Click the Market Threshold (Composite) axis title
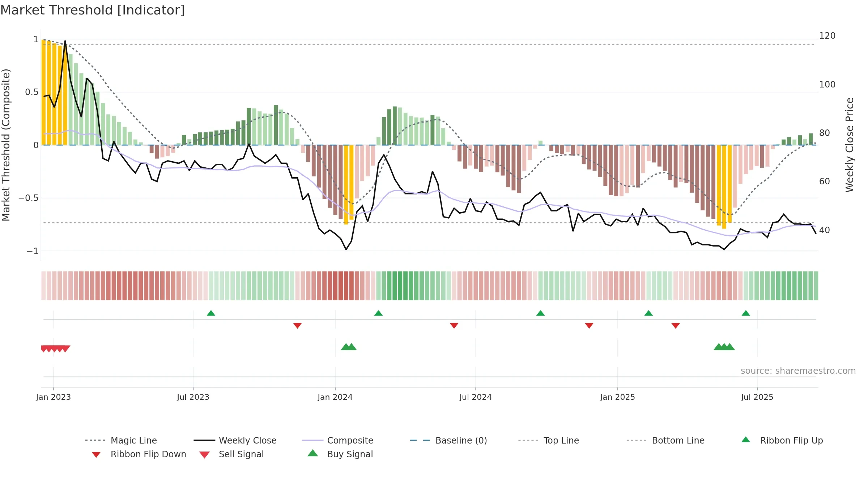The height and width of the screenshot is (488, 868). 6,145
